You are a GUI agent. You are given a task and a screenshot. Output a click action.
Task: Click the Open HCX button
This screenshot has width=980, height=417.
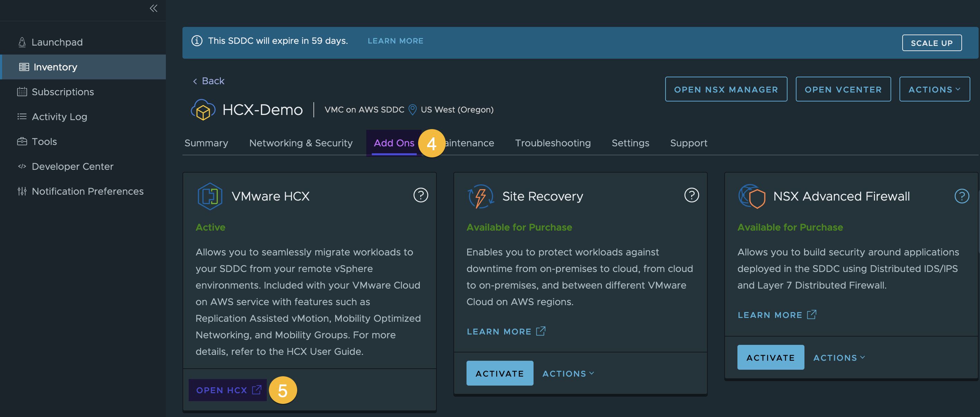click(228, 390)
